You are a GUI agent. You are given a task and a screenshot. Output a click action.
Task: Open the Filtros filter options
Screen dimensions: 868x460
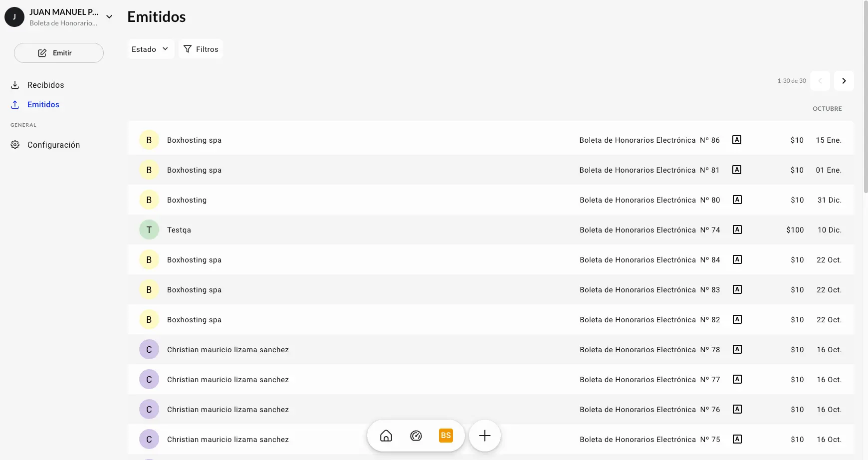coord(201,49)
